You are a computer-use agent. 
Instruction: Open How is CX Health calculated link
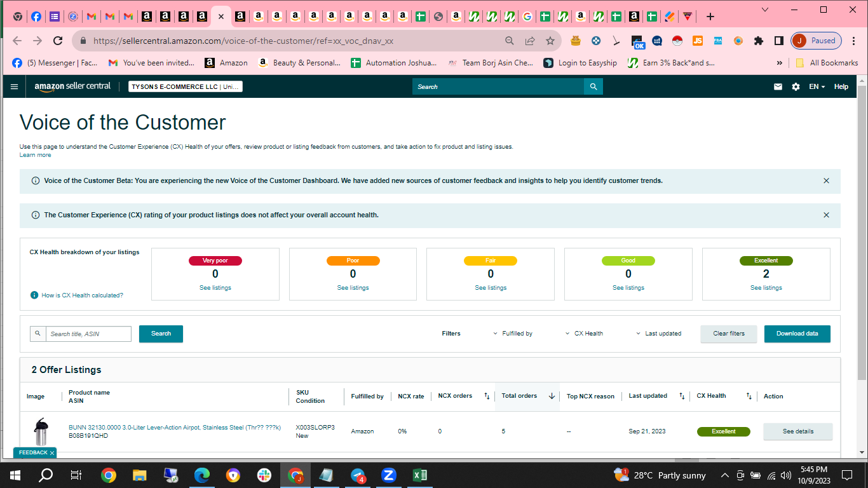click(x=83, y=295)
